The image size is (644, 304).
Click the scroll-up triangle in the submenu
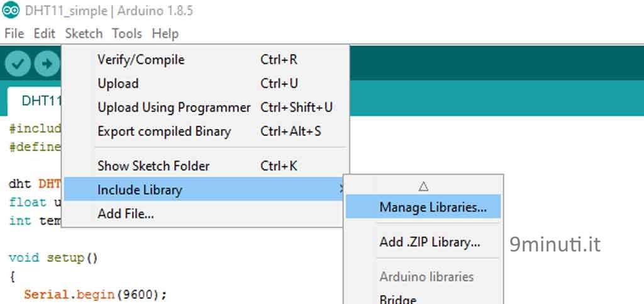coord(423,186)
